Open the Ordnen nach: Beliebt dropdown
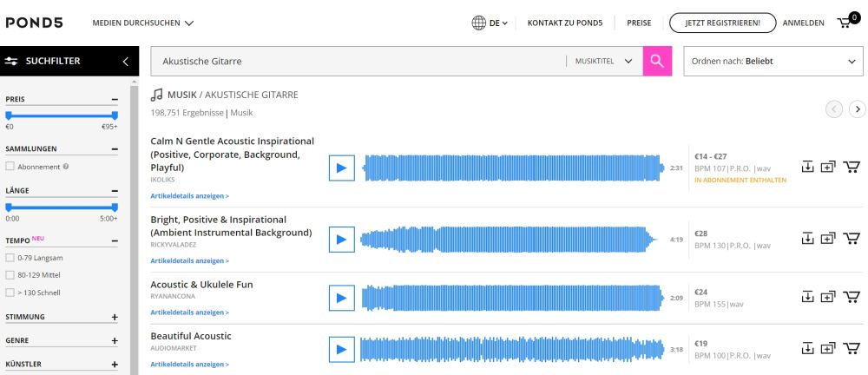Screen dimensions: 868x375 click(773, 61)
